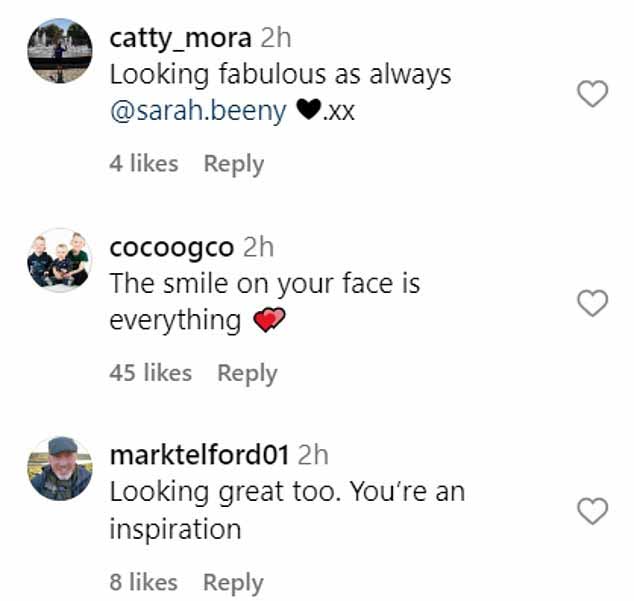Like cocoogco's comment with heart icon
Screen dimensions: 634x601
click(592, 303)
